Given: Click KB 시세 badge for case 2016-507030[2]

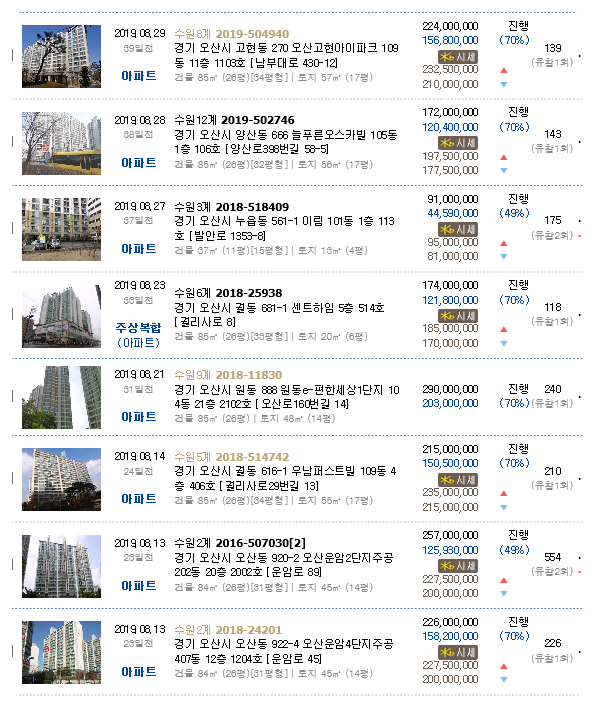Looking at the screenshot, I should click(458, 566).
